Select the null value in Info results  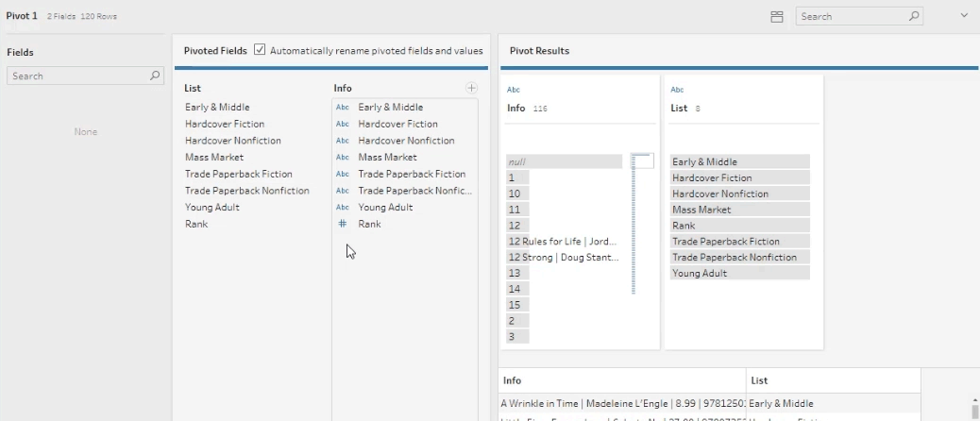564,162
